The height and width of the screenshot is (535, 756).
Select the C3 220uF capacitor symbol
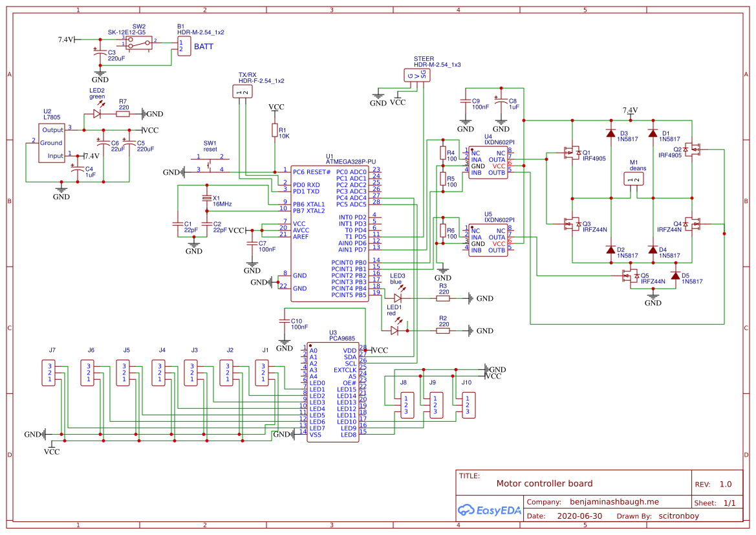[102, 52]
